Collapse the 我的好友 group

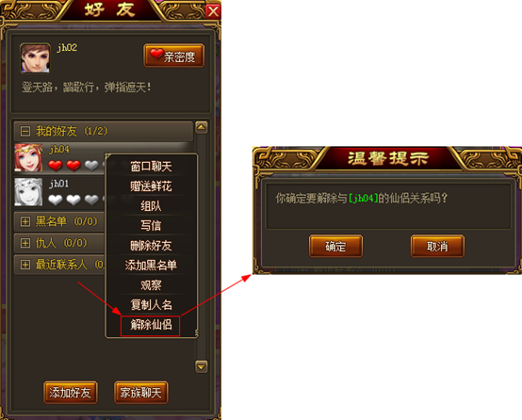pyautogui.click(x=25, y=131)
